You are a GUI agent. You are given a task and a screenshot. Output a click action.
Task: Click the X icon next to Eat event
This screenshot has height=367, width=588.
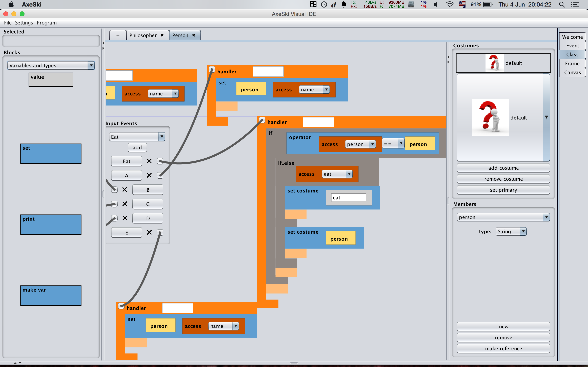click(149, 161)
